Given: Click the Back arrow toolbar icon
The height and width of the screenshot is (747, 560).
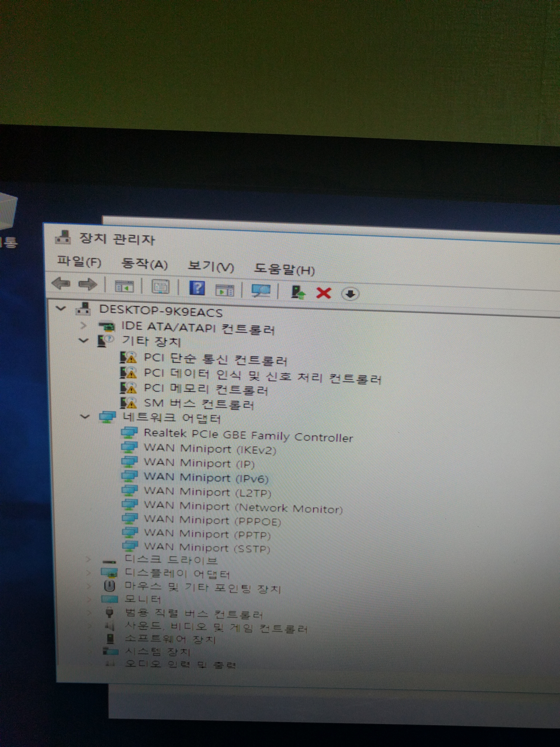Looking at the screenshot, I should pos(61,283).
